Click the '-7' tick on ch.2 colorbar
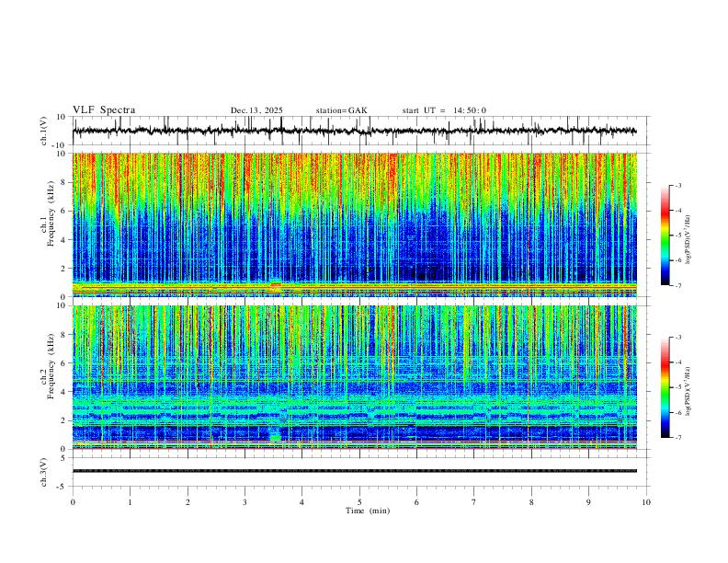This screenshot has height=563, width=728. pos(678,438)
